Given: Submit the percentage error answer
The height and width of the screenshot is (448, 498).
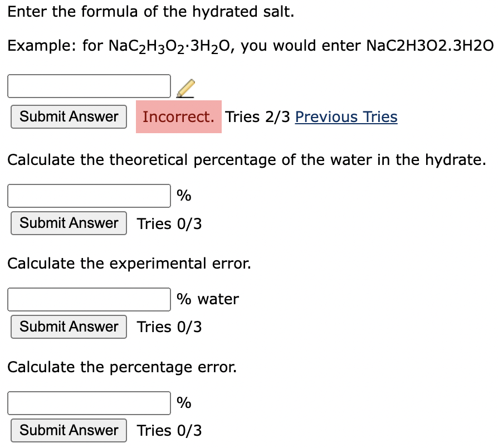Looking at the screenshot, I should point(69,430).
